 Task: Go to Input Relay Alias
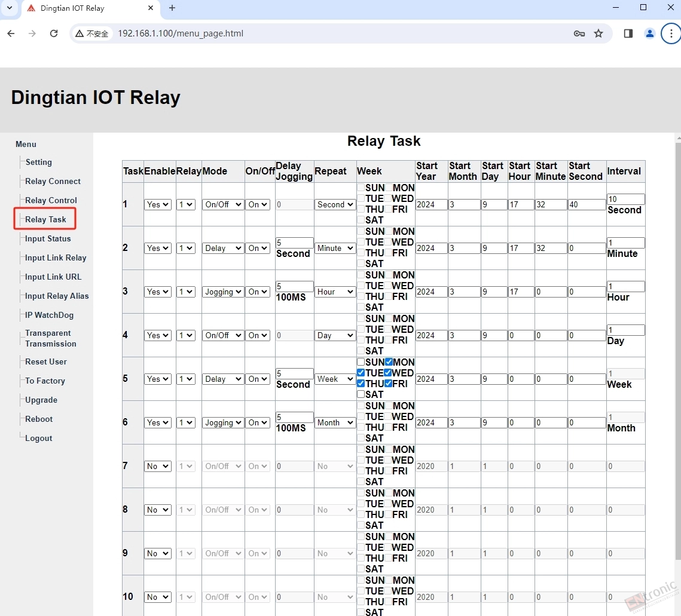[57, 296]
